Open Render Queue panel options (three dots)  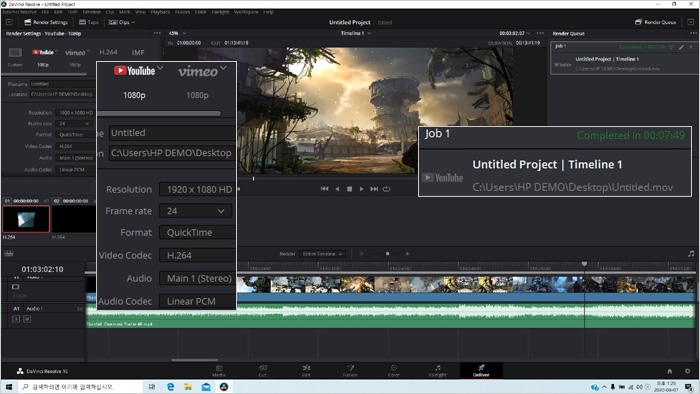coord(693,33)
